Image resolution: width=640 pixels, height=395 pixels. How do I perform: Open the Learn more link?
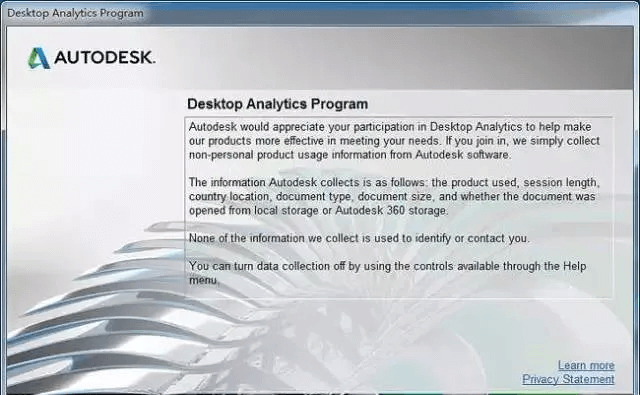[586, 365]
